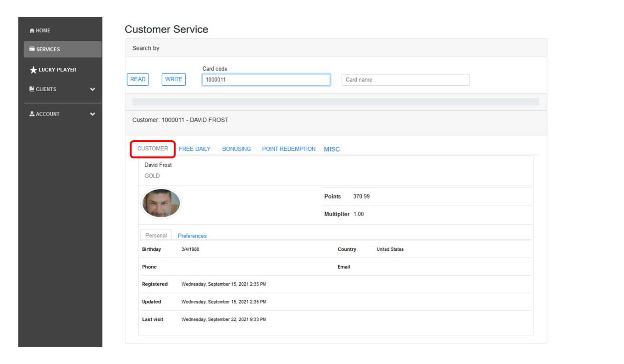Focus the Card code input field

click(266, 80)
